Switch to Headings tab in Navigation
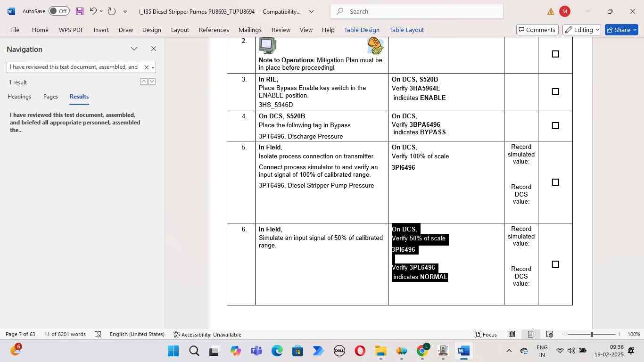 pos(19,97)
